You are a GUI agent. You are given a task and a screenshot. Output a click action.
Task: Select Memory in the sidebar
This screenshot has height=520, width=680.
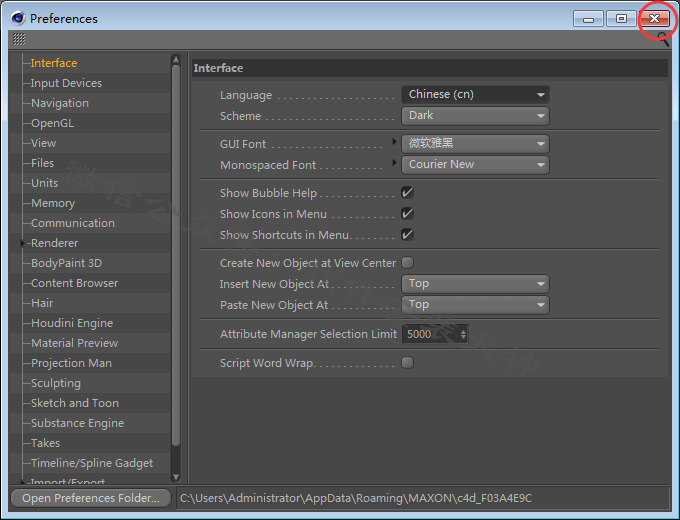[53, 203]
